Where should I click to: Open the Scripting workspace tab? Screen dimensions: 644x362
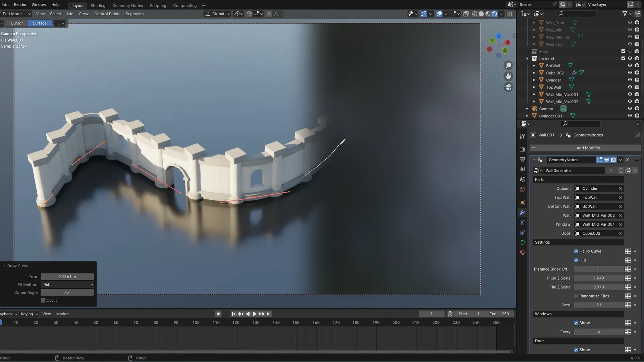pyautogui.click(x=157, y=5)
